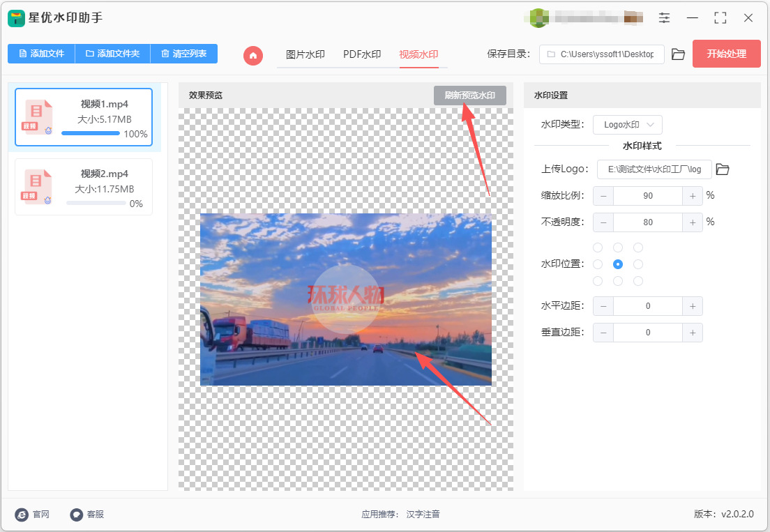Open save directory folder browse icon
Screen dimensions: 770x532
[x=678, y=54]
